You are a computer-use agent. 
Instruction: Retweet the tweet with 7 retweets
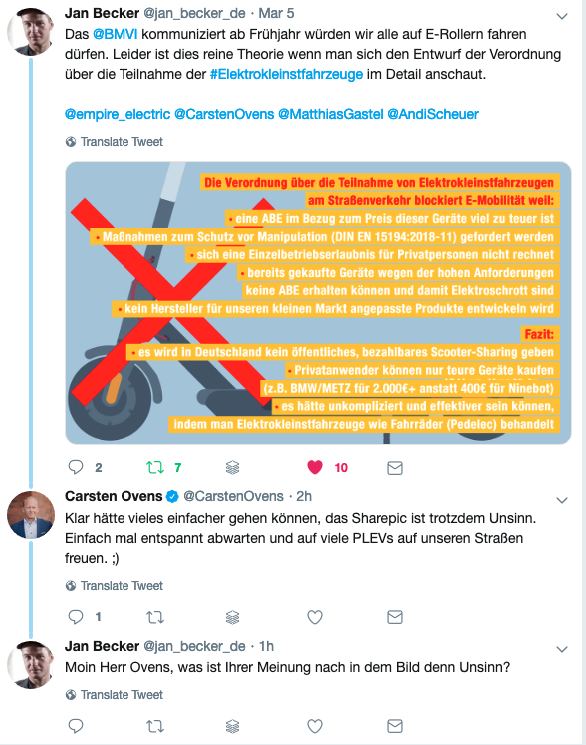[x=155, y=468]
